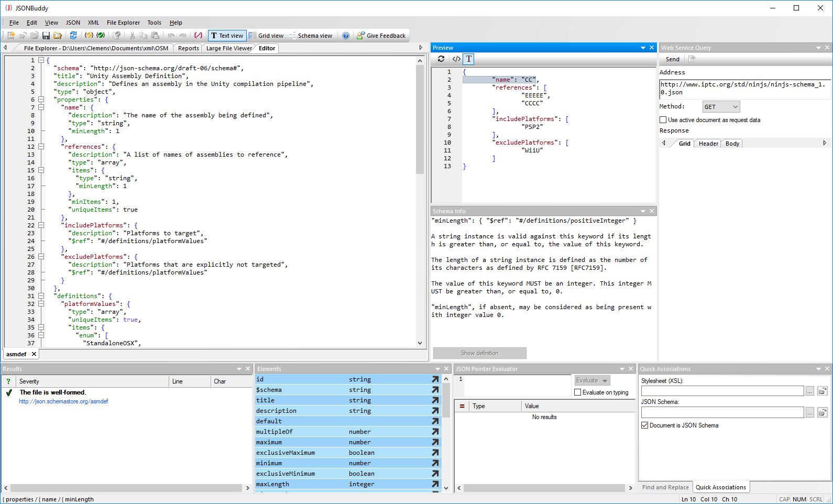Open the JSON menu
833x504 pixels.
(73, 23)
